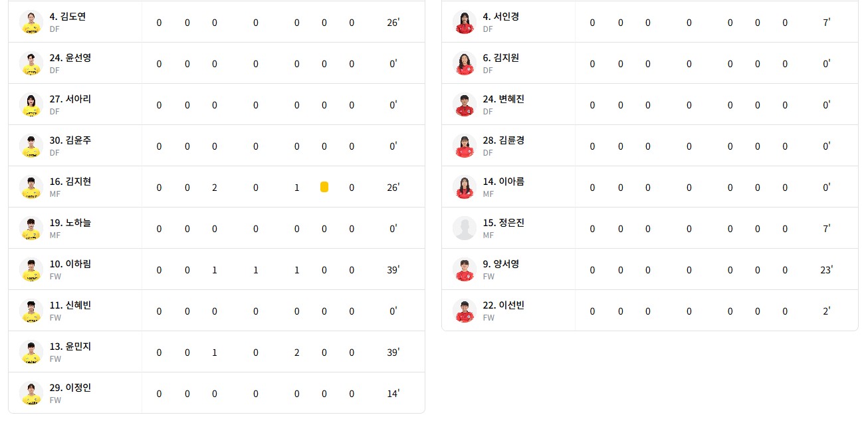Click 김도연's player photo
This screenshot has width=868, height=425.
pyautogui.click(x=31, y=22)
